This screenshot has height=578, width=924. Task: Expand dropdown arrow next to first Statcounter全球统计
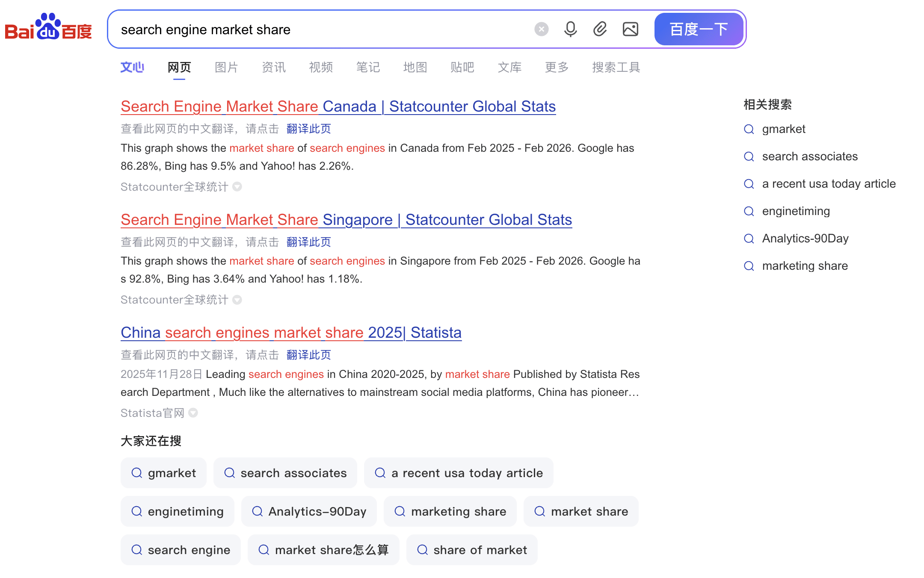click(x=237, y=187)
